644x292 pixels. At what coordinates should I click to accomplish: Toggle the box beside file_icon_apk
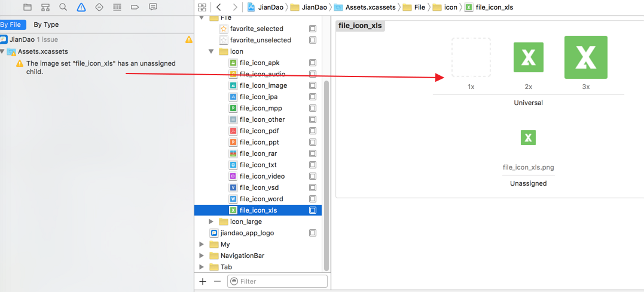pos(313,63)
